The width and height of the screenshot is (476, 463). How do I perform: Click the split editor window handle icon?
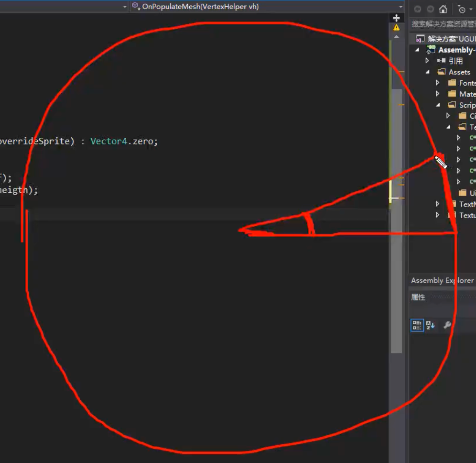[x=397, y=18]
